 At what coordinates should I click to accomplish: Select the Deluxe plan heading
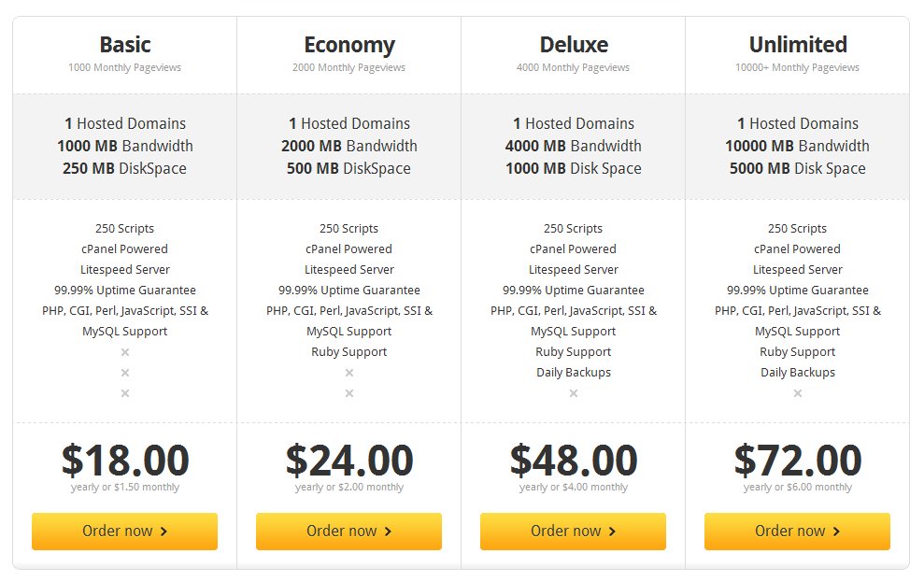574,45
